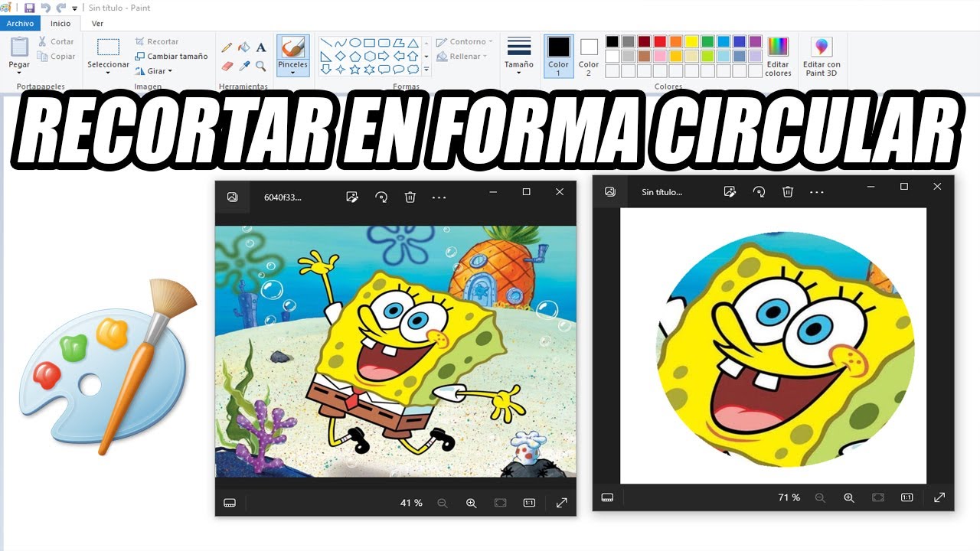Click the Save icon in quick access toolbar
The image size is (980, 551).
click(x=29, y=8)
